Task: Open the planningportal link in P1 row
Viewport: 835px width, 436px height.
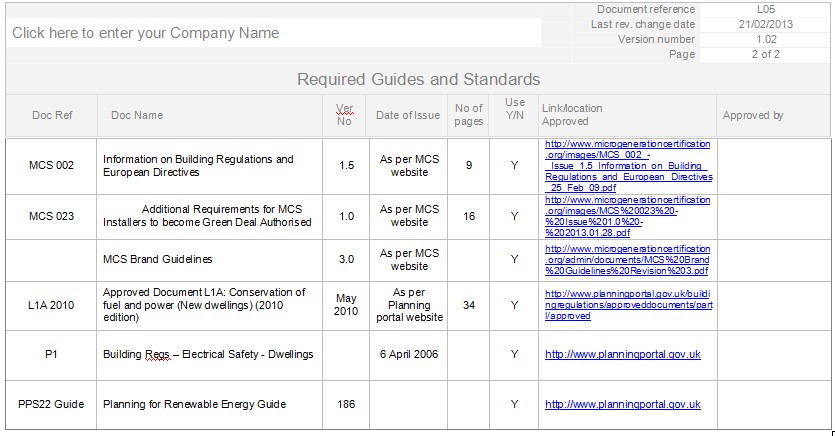Action: 622,354
